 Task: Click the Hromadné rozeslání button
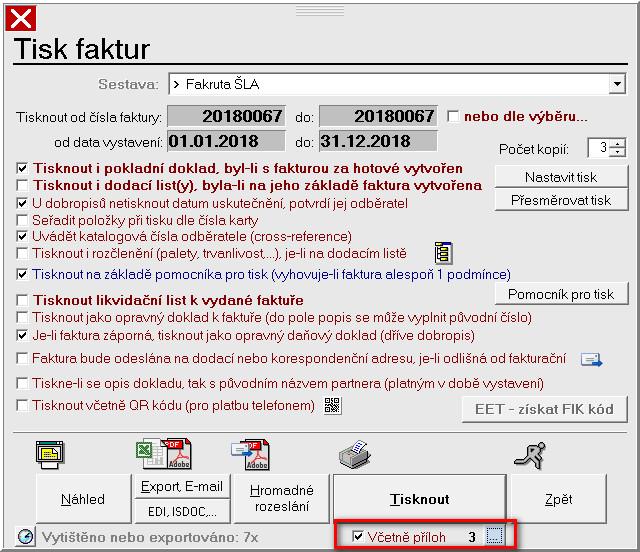pyautogui.click(x=281, y=499)
